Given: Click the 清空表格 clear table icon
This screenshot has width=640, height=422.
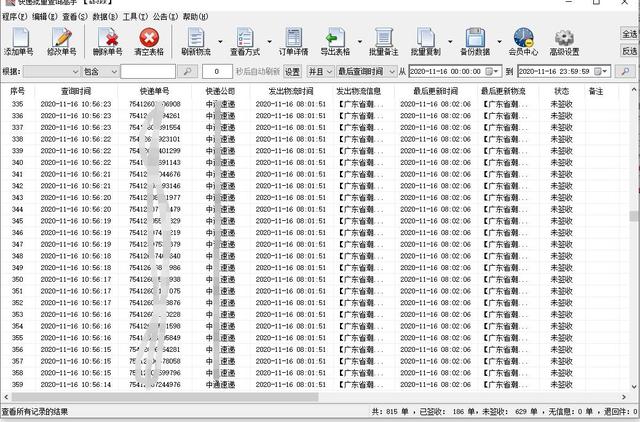Looking at the screenshot, I should pos(149,41).
